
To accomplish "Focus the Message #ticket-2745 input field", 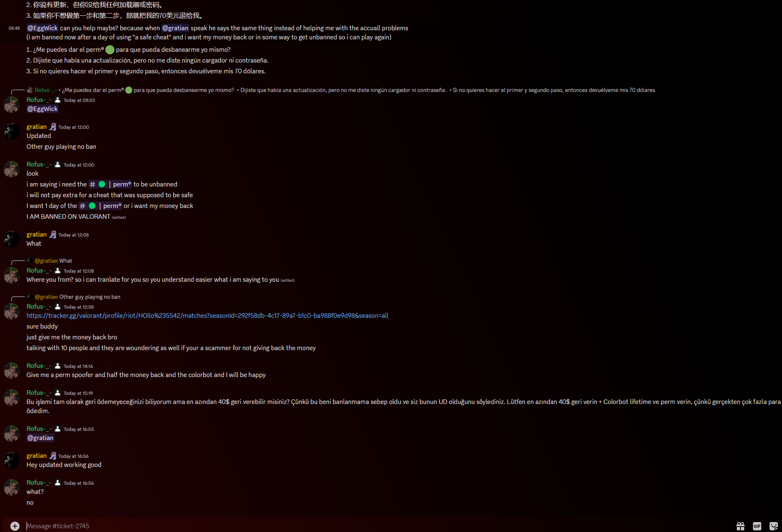I will tap(373, 526).
